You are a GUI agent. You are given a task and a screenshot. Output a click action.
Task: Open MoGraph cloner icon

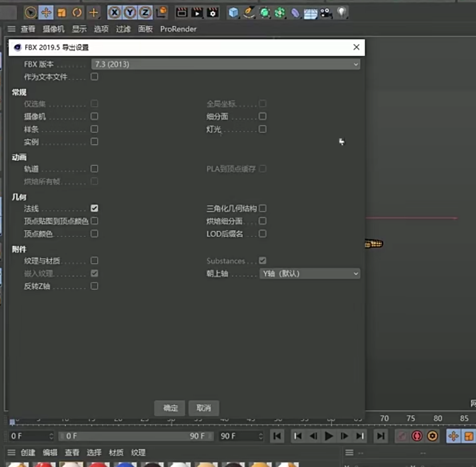click(280, 13)
